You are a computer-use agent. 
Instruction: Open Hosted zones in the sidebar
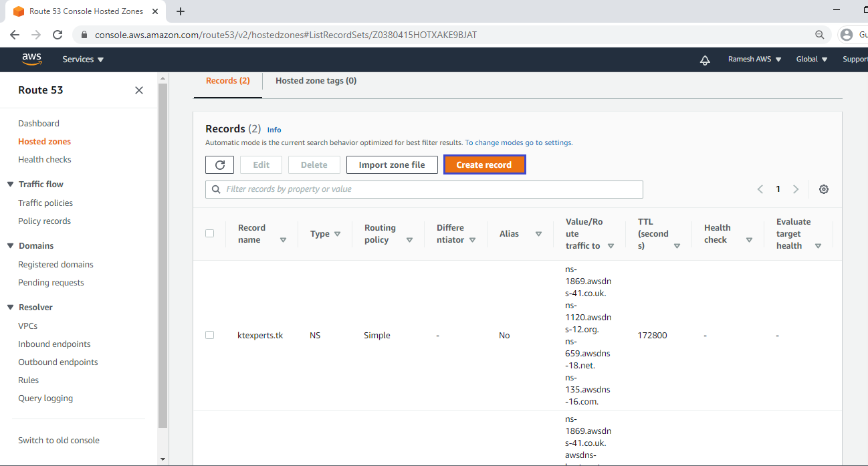coord(44,142)
